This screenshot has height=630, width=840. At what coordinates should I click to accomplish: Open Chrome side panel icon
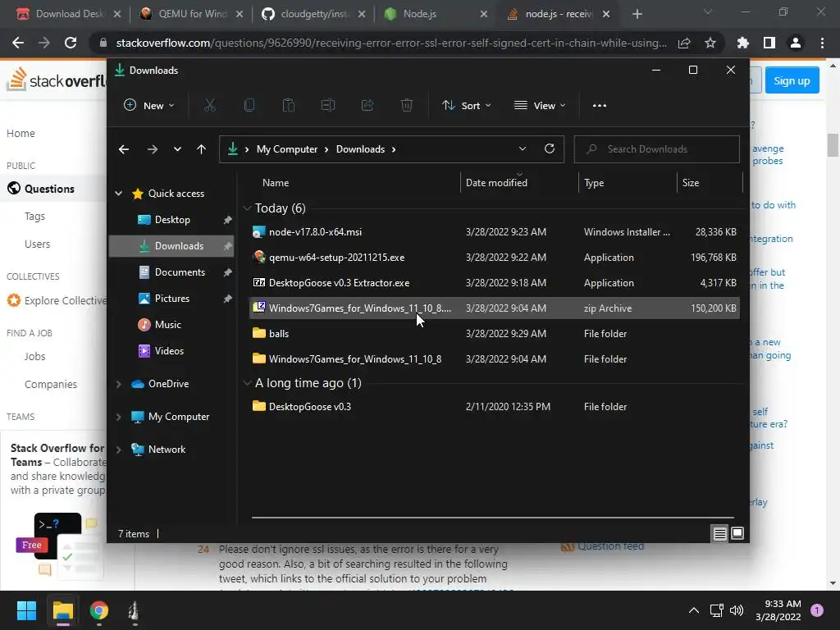click(x=769, y=43)
